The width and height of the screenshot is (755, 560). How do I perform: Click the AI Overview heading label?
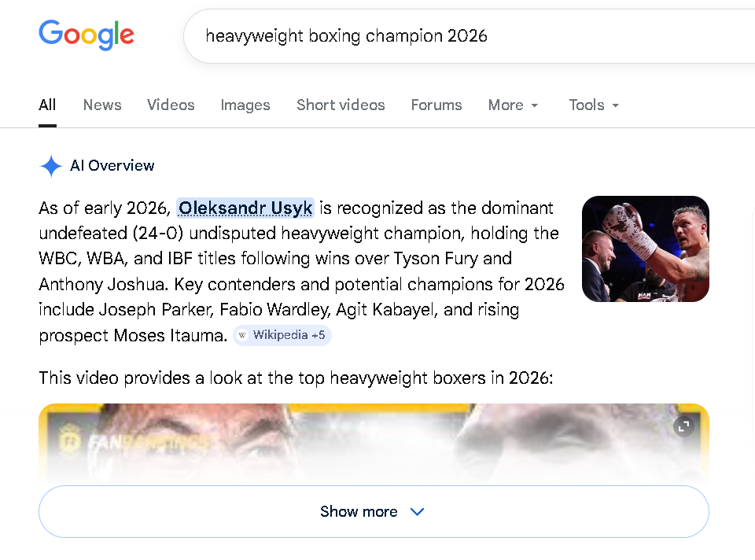(112, 166)
